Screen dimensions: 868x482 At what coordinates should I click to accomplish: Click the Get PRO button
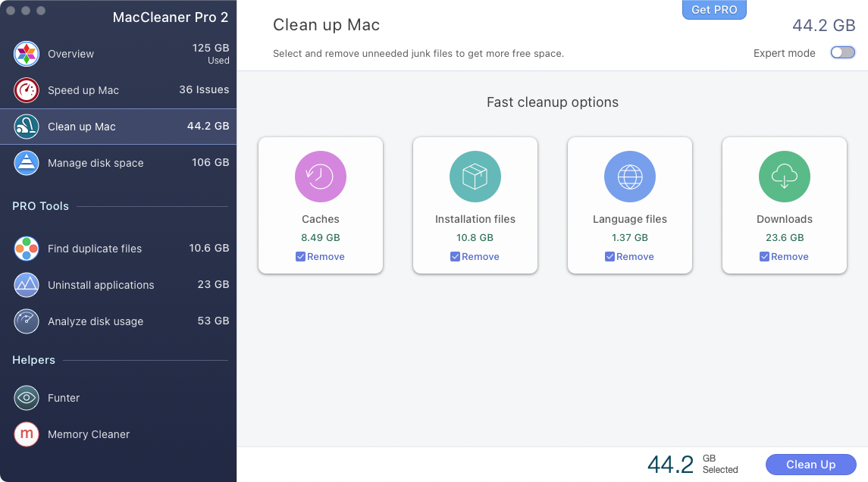pyautogui.click(x=714, y=10)
